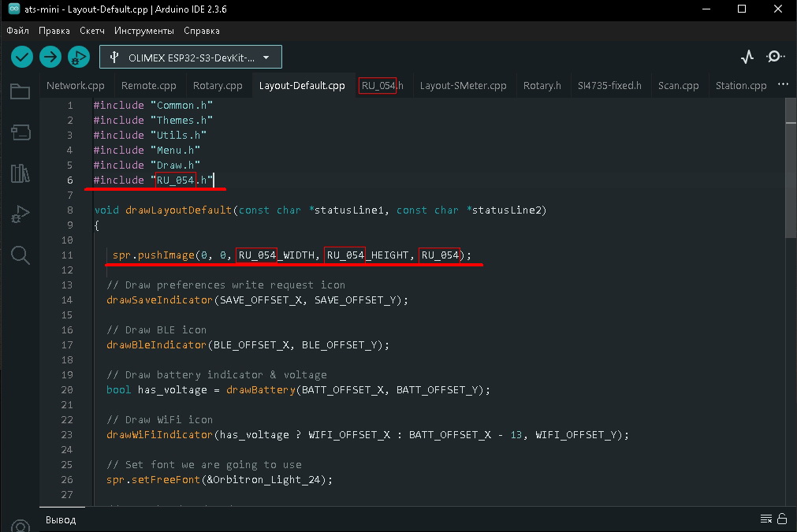Switch to the Network.cpp tab
Viewport: 797px width, 532px height.
[x=75, y=85]
